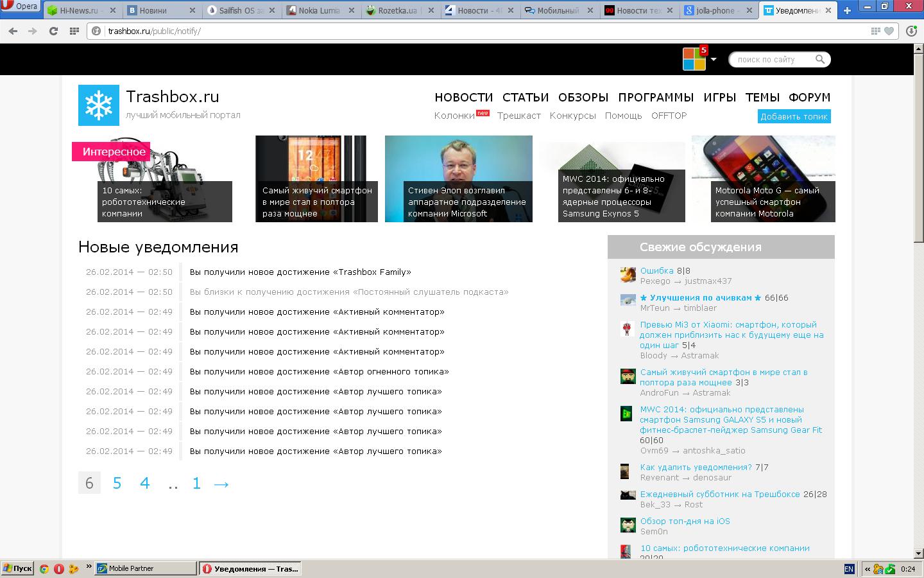Open the ОБЗОРЫ menu section
Screen dimensions: 924x578
(583, 98)
